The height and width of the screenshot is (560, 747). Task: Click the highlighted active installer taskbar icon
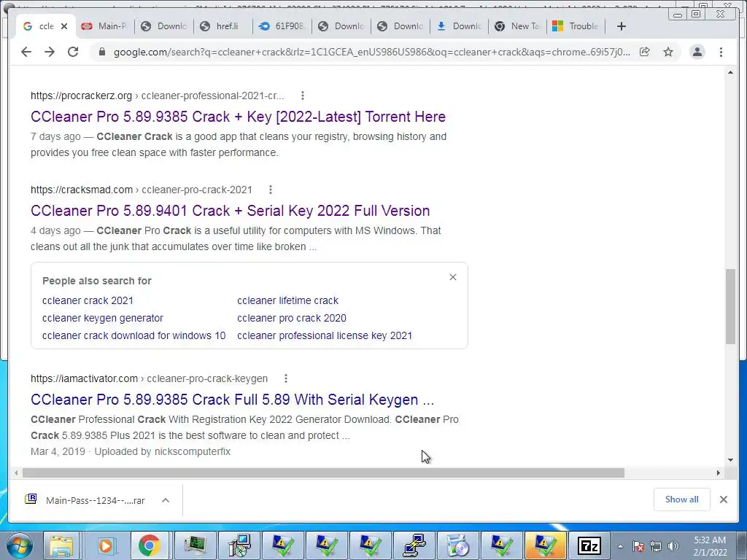545,545
